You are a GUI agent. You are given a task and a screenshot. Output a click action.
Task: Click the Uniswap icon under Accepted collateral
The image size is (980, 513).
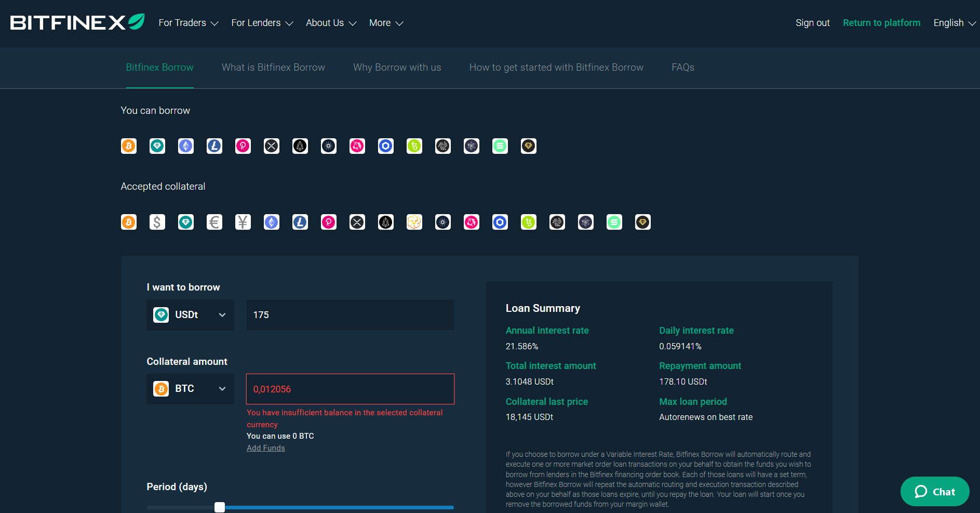coord(472,222)
